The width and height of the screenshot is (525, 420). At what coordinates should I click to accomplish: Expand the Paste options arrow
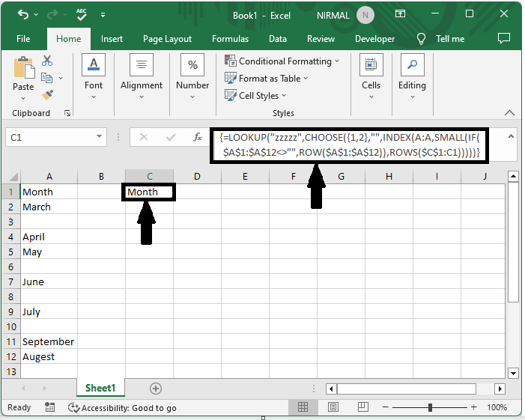(x=23, y=98)
